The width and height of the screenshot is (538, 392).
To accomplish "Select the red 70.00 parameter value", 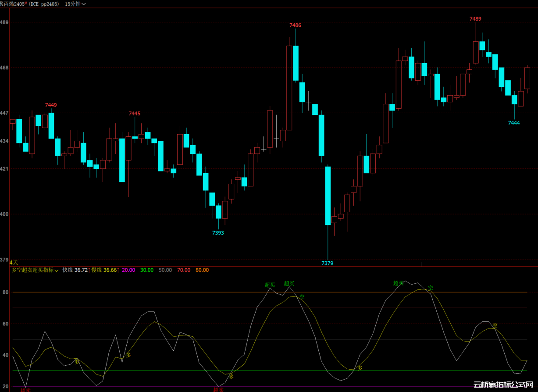I will pos(183,270).
